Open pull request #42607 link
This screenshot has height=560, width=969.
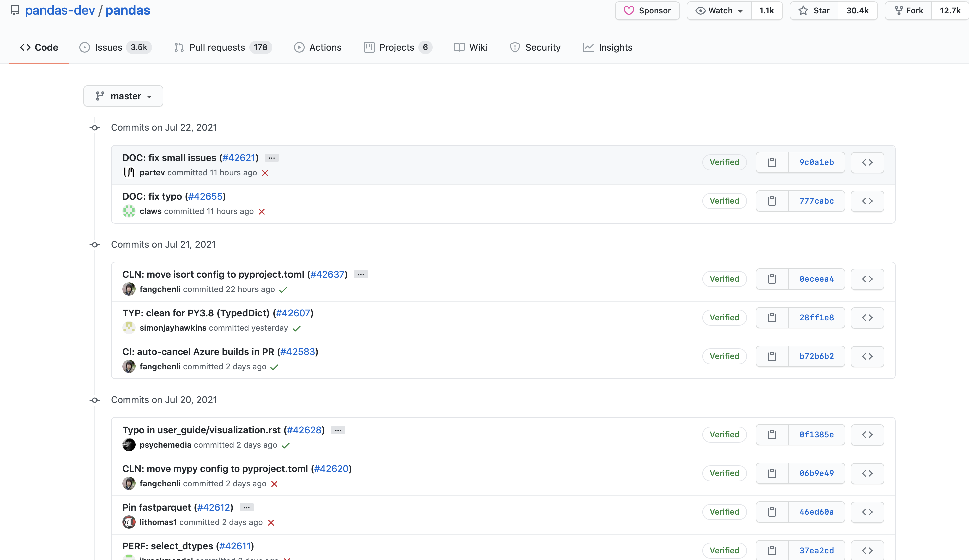click(293, 313)
